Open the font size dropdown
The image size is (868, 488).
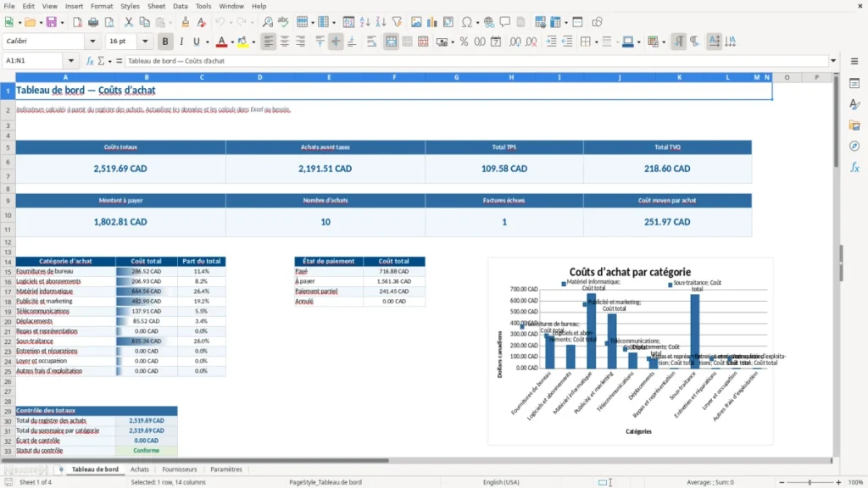pos(145,41)
